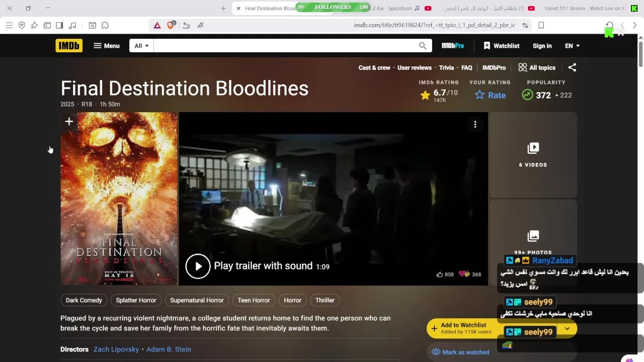This screenshot has width=644, height=362.
Task: Open Watchlist in the top navigation
Action: pos(501,46)
